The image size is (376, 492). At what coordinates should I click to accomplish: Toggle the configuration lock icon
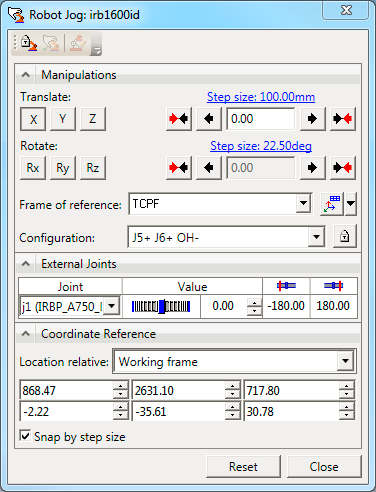(x=345, y=237)
